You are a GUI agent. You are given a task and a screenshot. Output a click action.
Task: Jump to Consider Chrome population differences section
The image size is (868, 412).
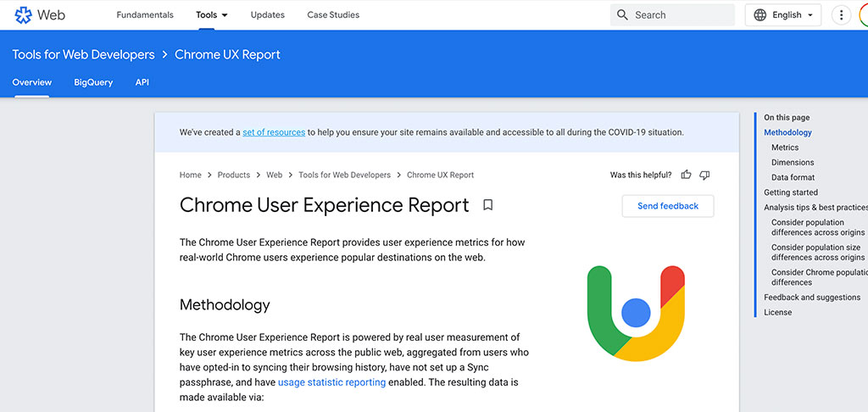point(820,277)
